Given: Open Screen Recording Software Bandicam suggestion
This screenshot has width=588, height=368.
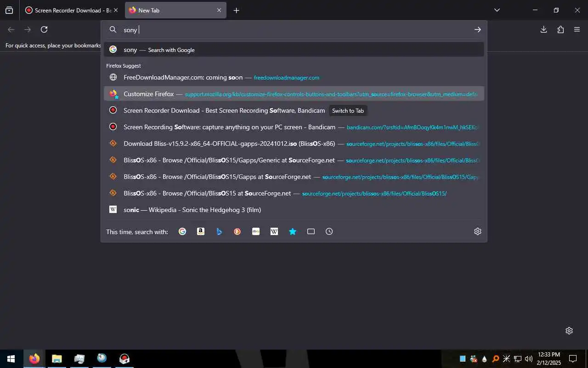Looking at the screenshot, I should click(294, 127).
